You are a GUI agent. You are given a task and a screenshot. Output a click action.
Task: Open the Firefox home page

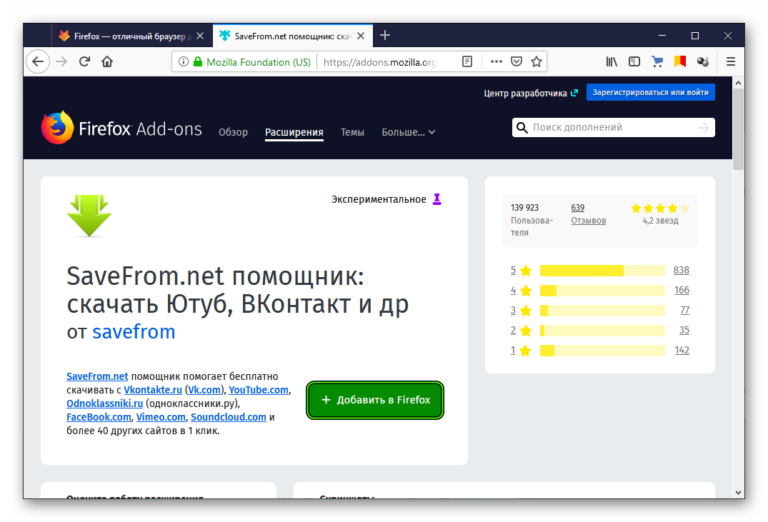tap(107, 62)
